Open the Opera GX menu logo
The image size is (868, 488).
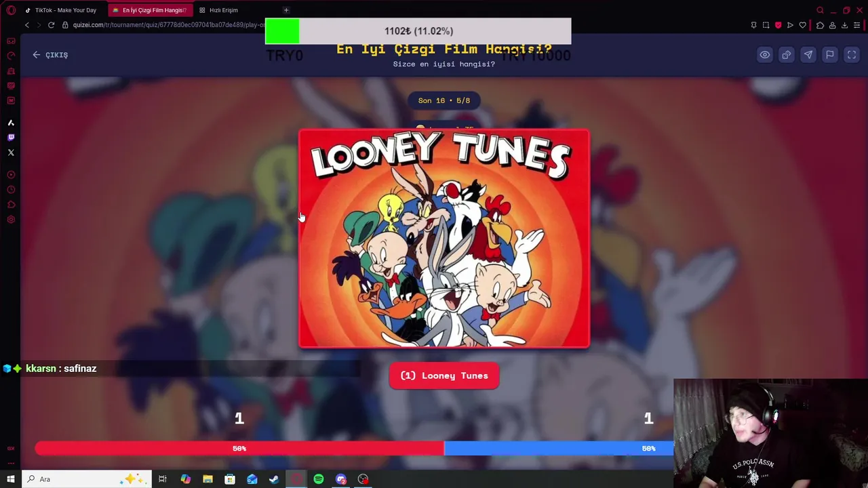(x=11, y=10)
